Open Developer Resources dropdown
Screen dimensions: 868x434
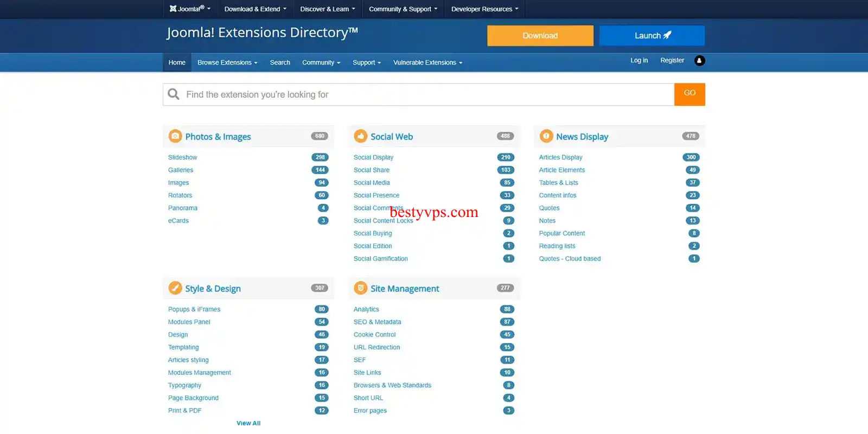485,9
